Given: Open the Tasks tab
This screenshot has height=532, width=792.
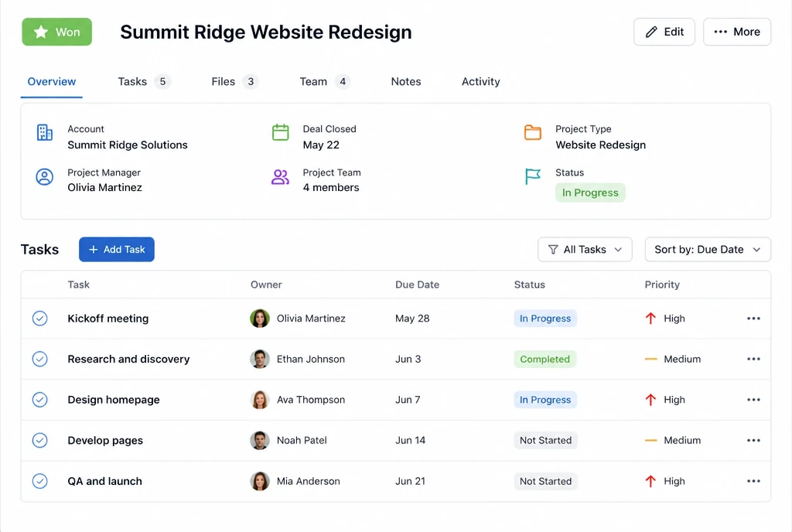Looking at the screenshot, I should point(143,82).
